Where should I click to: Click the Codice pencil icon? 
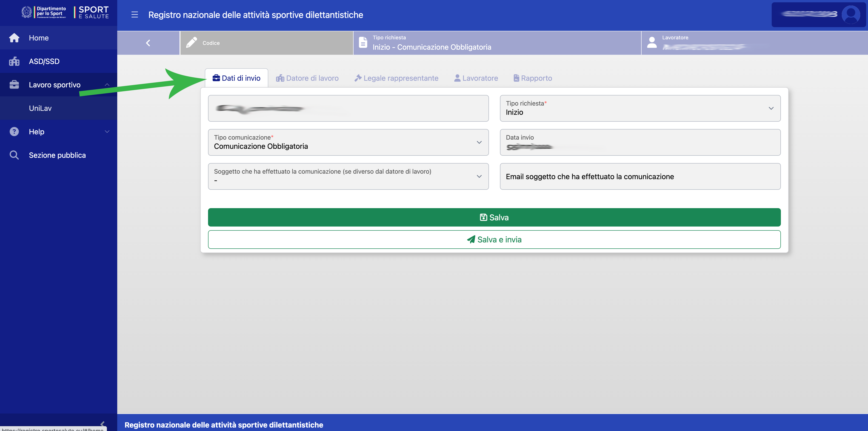click(191, 43)
